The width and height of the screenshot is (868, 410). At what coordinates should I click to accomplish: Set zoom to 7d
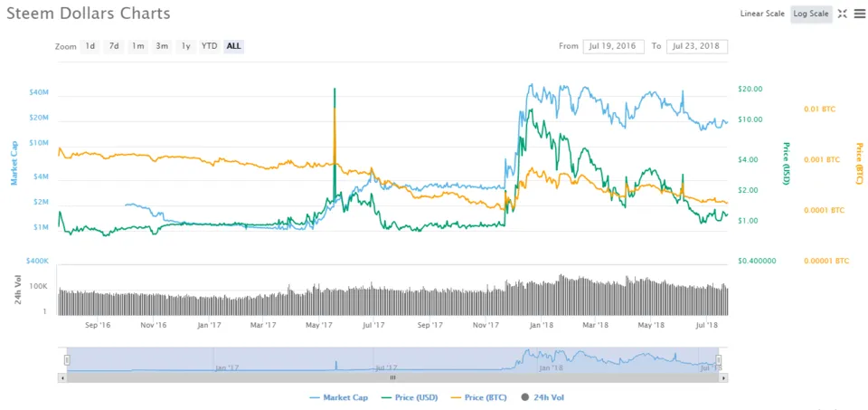coord(114,46)
